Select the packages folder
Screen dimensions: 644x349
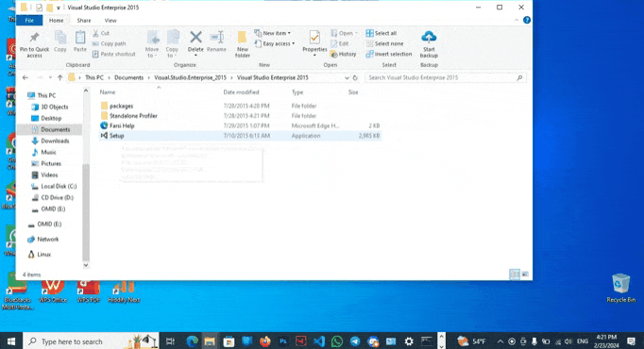pos(121,106)
